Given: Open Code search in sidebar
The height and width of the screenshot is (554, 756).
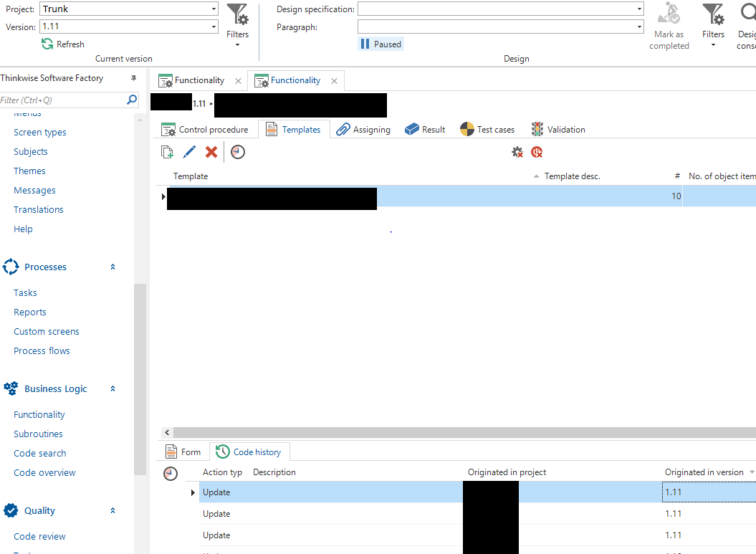Looking at the screenshot, I should pos(40,453).
